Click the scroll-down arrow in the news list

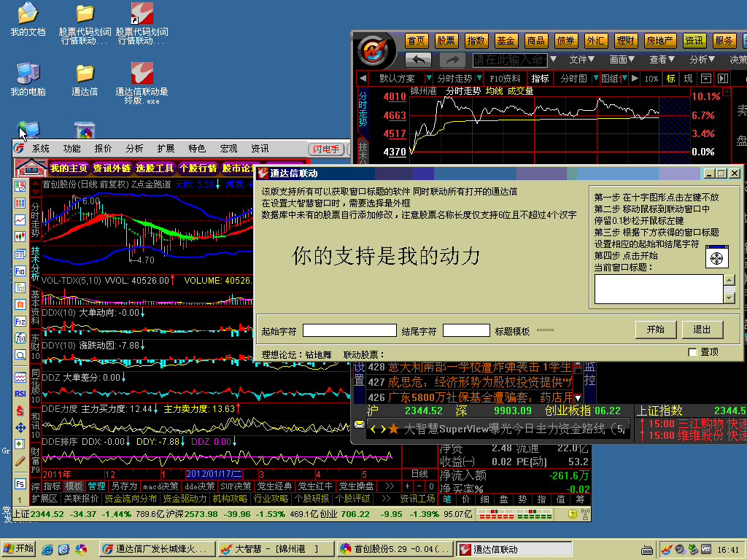(578, 397)
